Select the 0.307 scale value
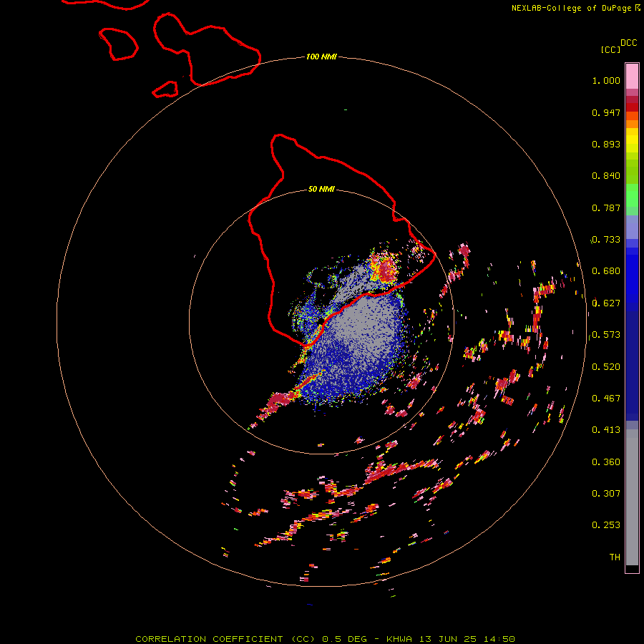The width and height of the screenshot is (644, 644). pos(606,494)
